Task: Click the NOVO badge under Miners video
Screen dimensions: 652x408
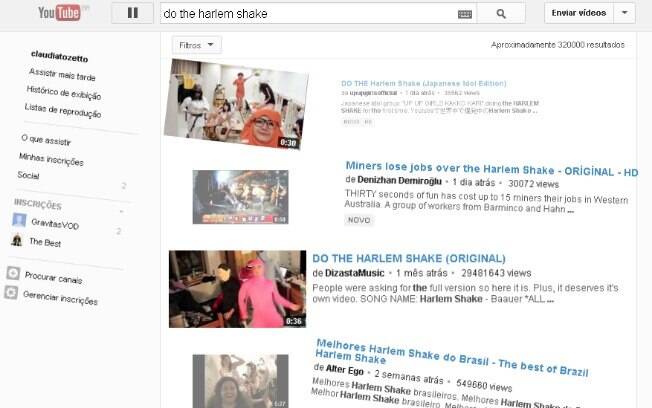Action: (359, 220)
